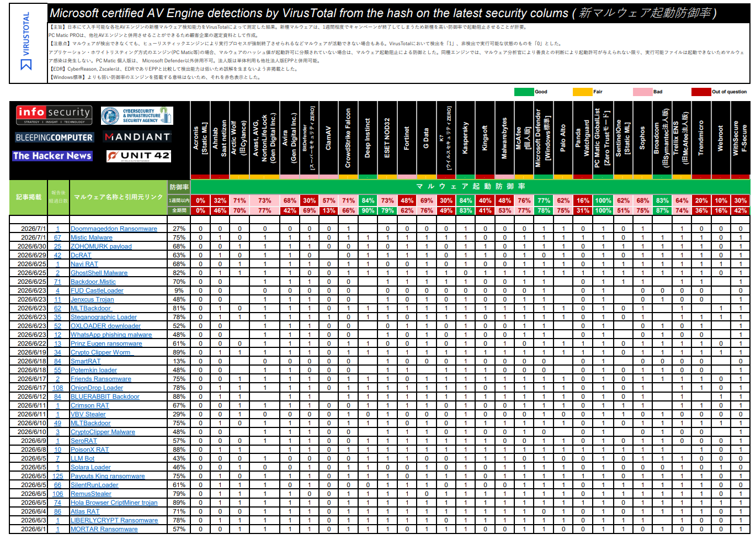Open the Steganographic Loader link
This screenshot has width=756, height=539.
click(104, 317)
